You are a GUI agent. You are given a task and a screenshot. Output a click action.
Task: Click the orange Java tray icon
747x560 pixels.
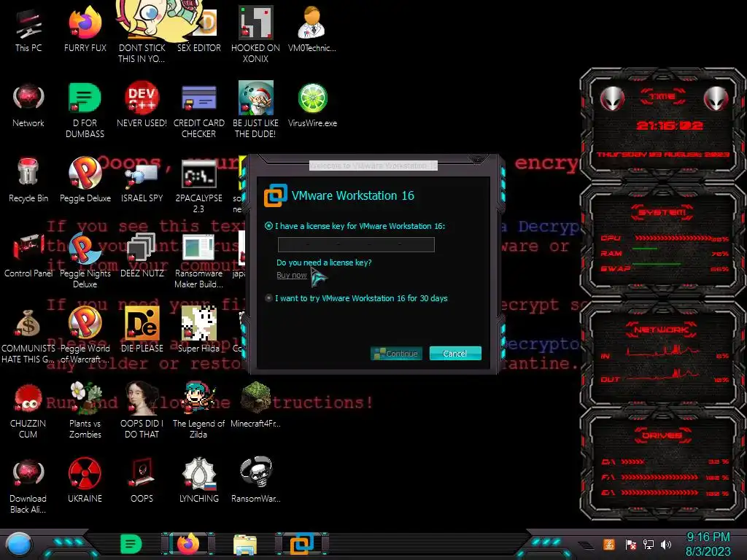point(609,544)
